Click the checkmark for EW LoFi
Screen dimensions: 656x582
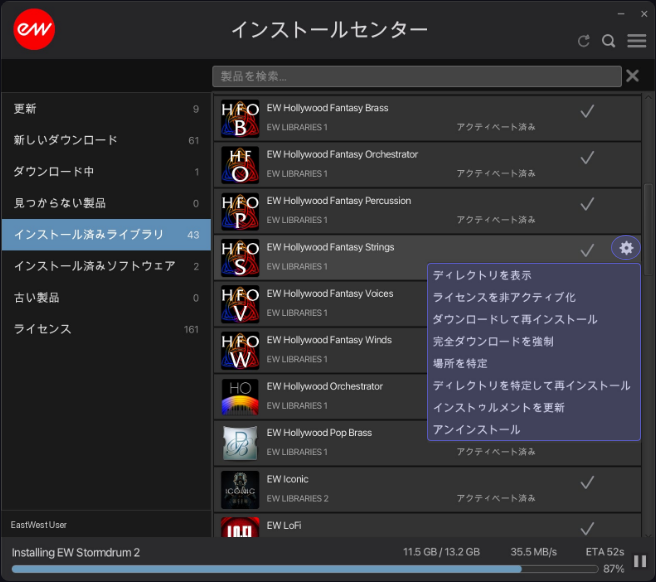click(587, 528)
